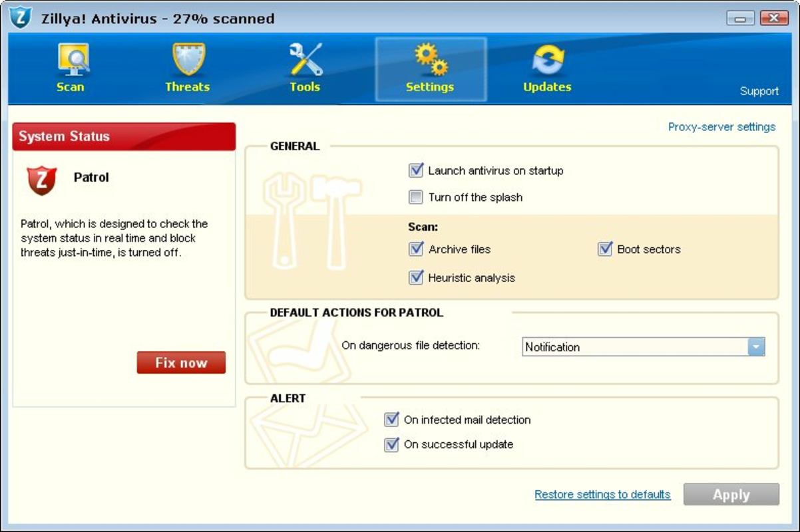The width and height of the screenshot is (800, 532).
Task: Open the Scan section monitor icon
Action: pos(73,60)
